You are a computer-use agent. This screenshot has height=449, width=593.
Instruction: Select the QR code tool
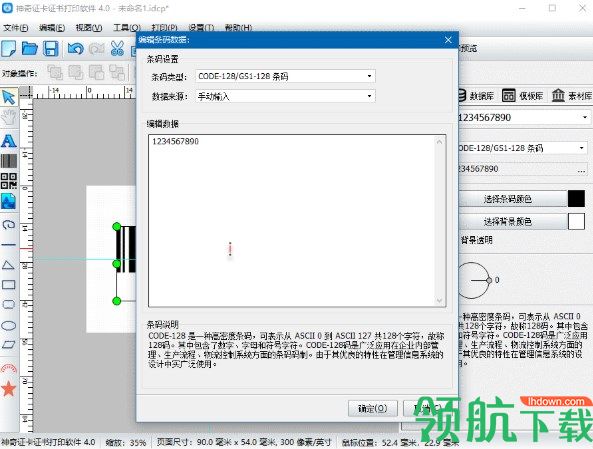[9, 181]
